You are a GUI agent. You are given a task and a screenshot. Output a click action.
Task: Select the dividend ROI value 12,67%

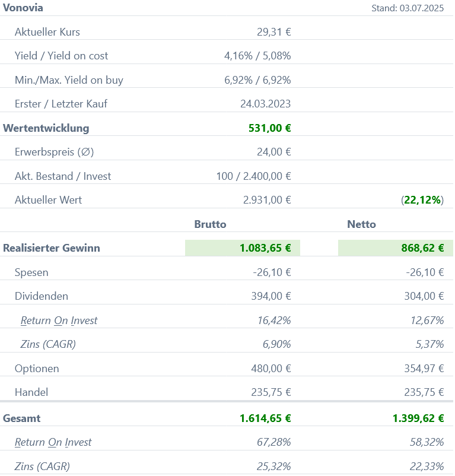[427, 320]
